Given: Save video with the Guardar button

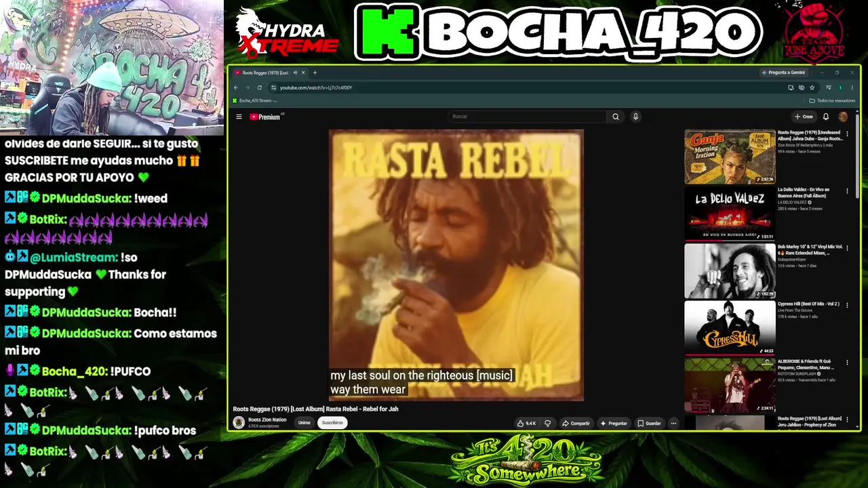Looking at the screenshot, I should (x=649, y=423).
